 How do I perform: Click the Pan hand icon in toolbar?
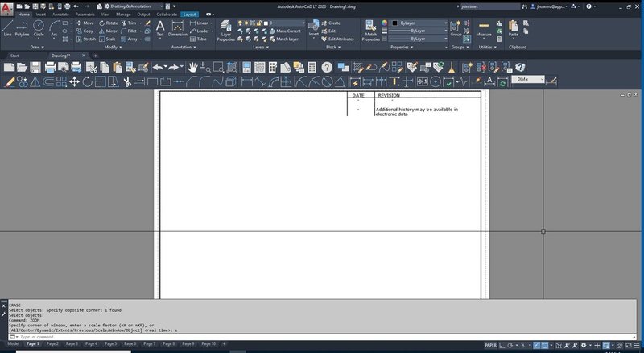click(x=194, y=67)
